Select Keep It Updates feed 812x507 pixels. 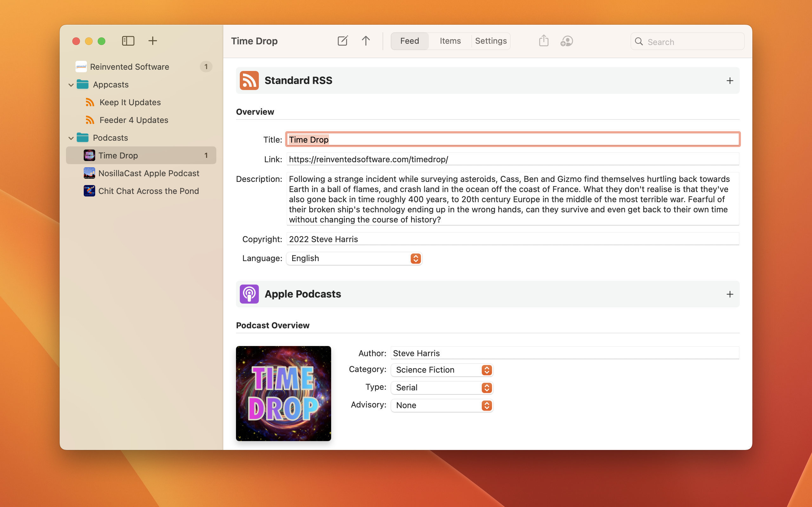[x=130, y=102]
